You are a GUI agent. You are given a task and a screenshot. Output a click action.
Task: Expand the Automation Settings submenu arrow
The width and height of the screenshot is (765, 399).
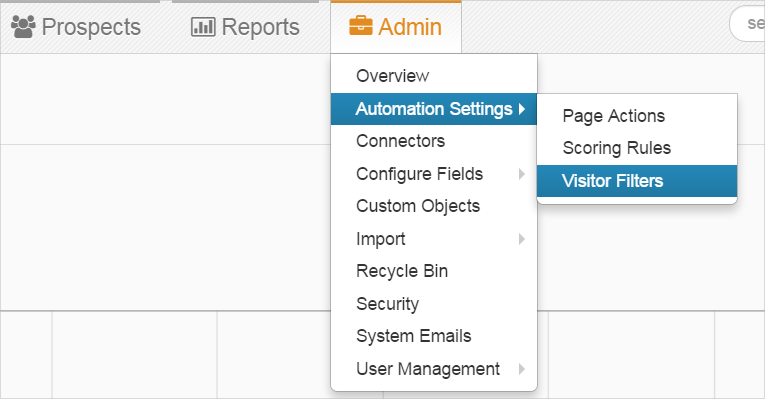(522, 109)
